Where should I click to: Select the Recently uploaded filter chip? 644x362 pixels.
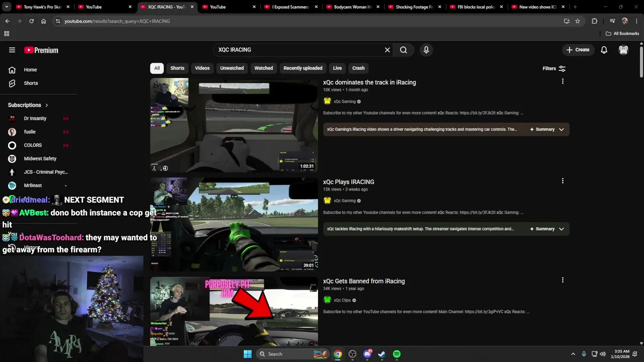[303, 68]
